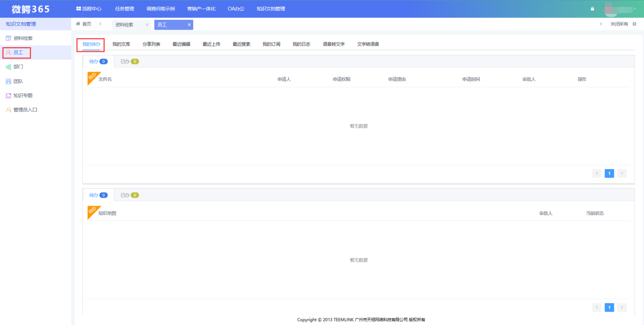Click the 管理员入口 sidebar icon
The height and width of the screenshot is (325, 644).
point(8,109)
